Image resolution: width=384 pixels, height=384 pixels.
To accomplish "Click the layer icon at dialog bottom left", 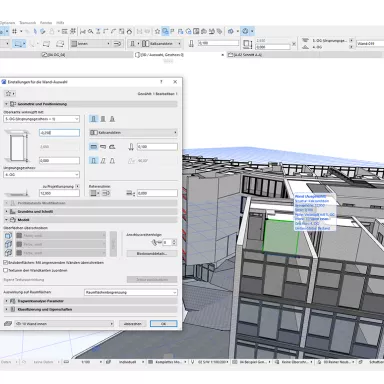I will (8, 324).
